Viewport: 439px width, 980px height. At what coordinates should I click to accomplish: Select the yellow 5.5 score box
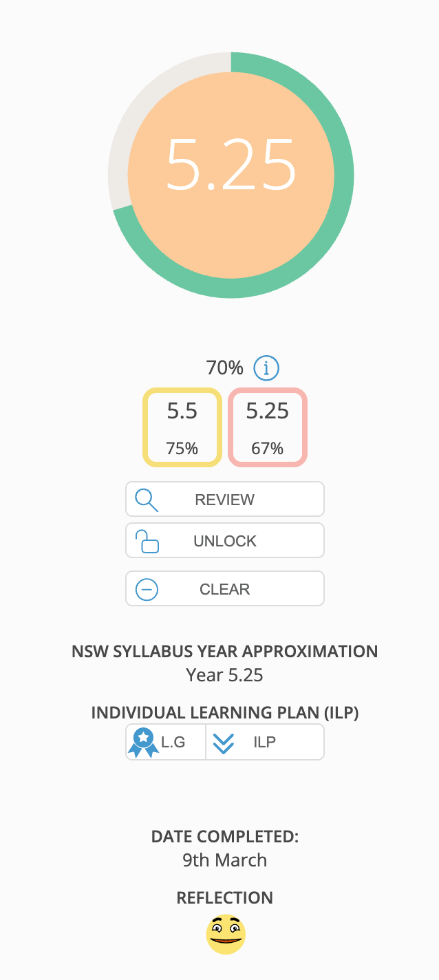[x=182, y=427]
